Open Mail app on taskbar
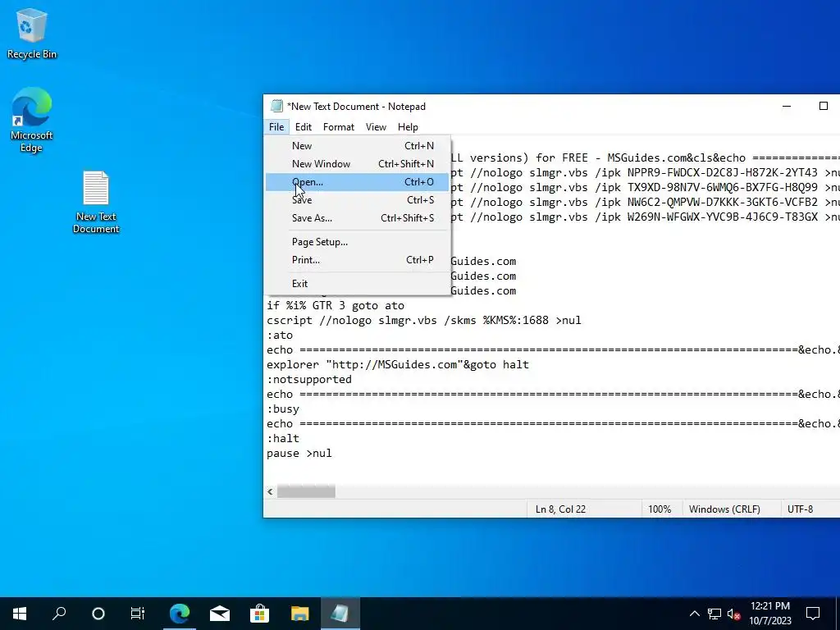 point(220,614)
